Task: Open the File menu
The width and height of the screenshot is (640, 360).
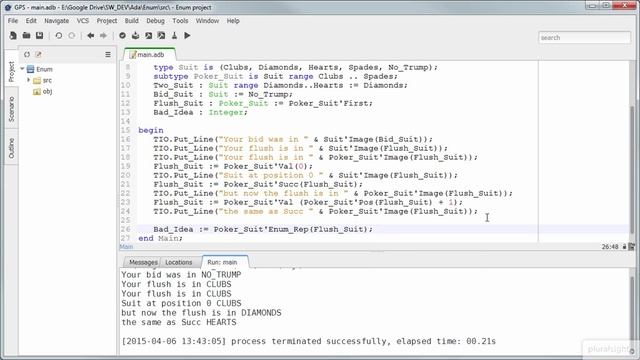Action: point(13,21)
